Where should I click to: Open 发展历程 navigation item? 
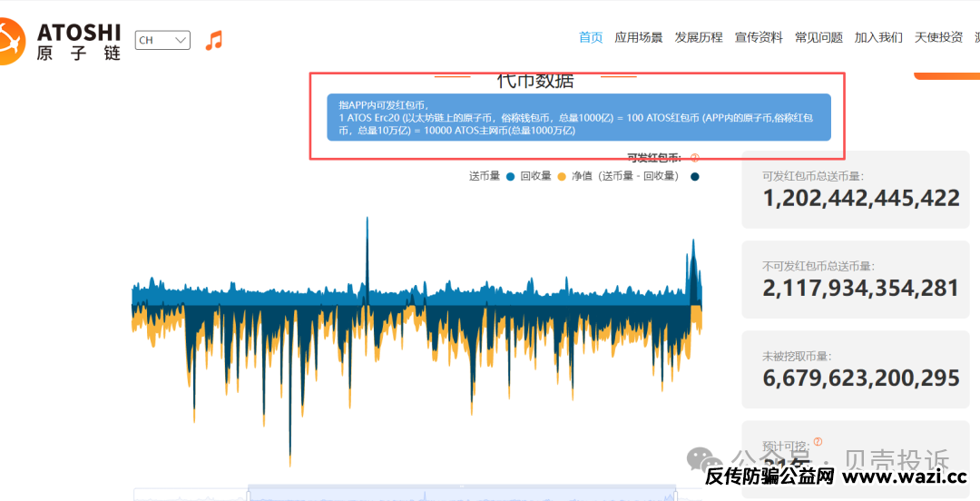699,37
